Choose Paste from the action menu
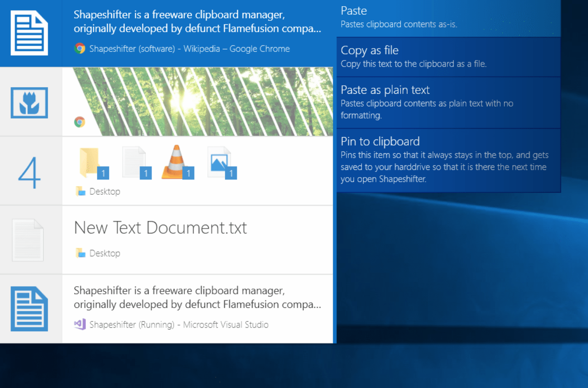Image resolution: width=588 pixels, height=388 pixels. (448, 18)
